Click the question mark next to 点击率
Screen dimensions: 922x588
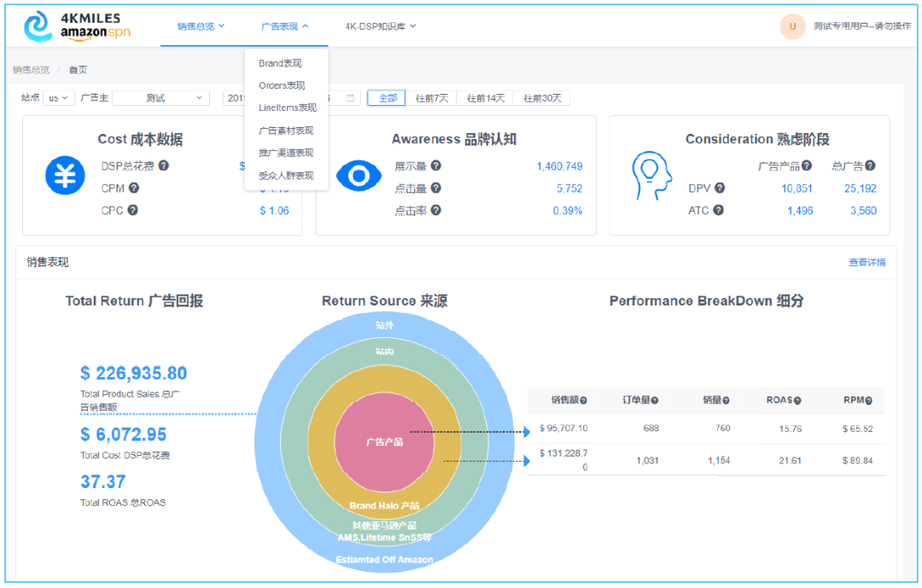(x=436, y=210)
